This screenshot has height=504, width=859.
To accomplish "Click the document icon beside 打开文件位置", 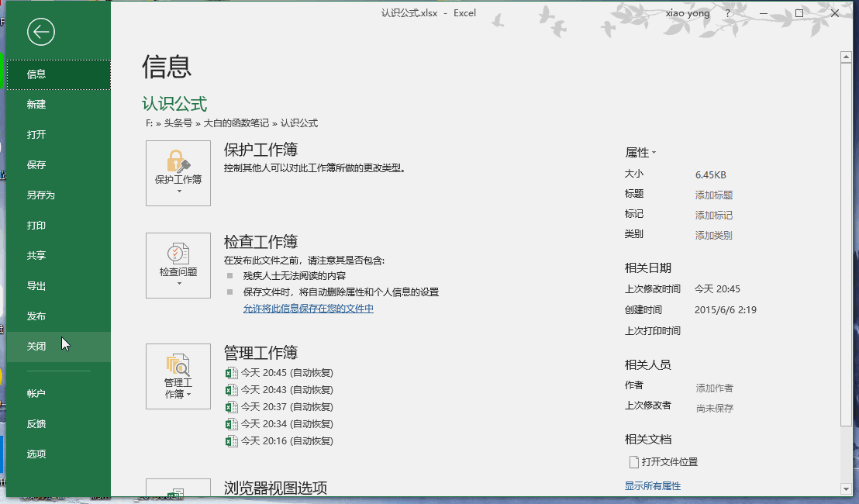I will coord(634,462).
